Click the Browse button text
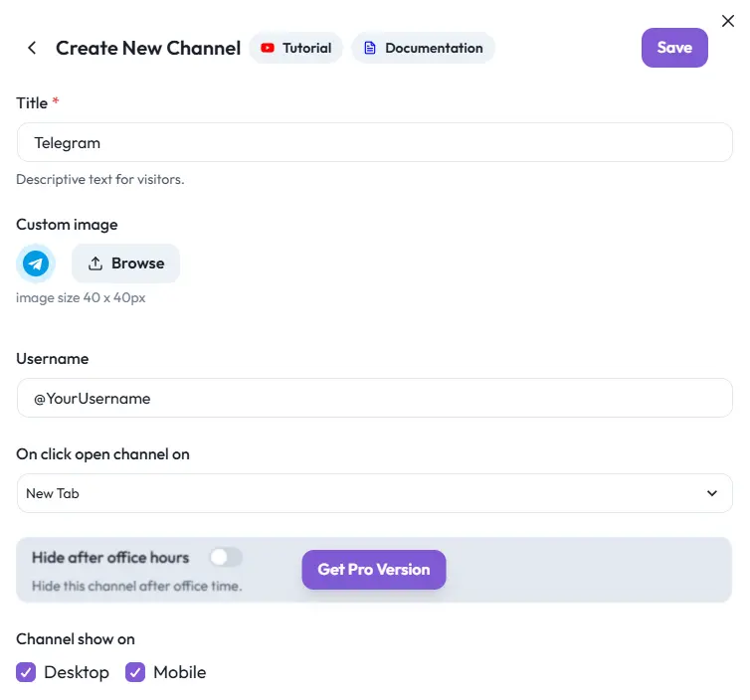 click(x=137, y=263)
